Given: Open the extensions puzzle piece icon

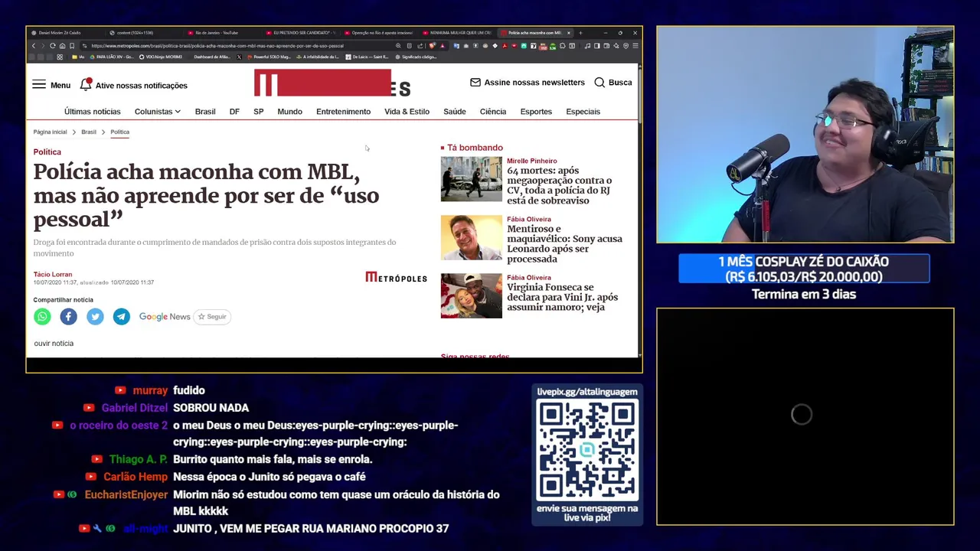Looking at the screenshot, I should (562, 46).
